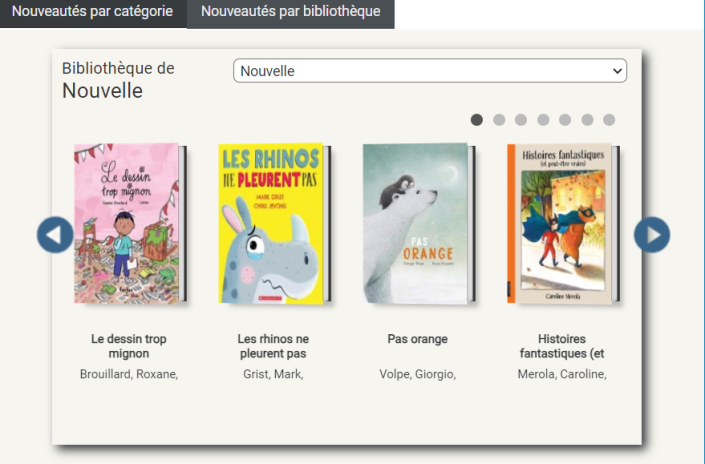Open Histoires fantastiques book cover
Viewport: 705px width, 464px height.
[559, 223]
